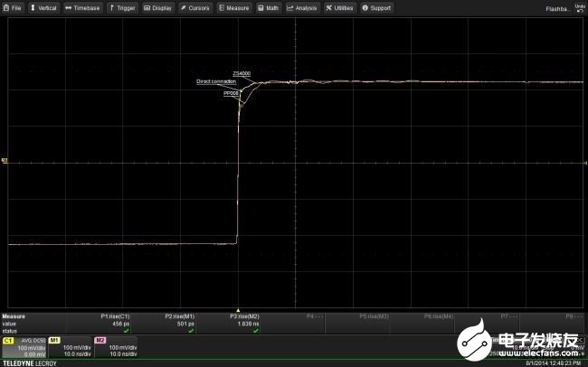Click the 1.838 ns rise time value
The image size is (588, 367).
tap(248, 324)
